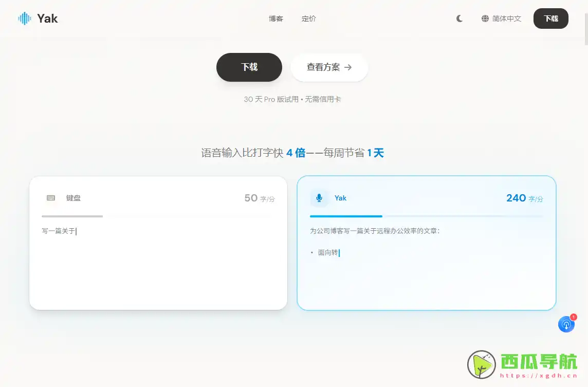Image resolution: width=588 pixels, height=387 pixels.
Task: Open the 博客 nav link
Action: click(x=276, y=19)
